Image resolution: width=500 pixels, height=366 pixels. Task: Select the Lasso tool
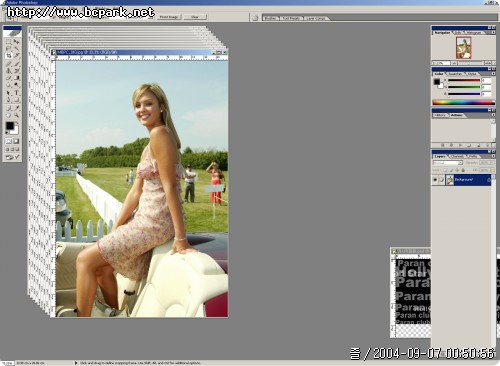point(9,49)
